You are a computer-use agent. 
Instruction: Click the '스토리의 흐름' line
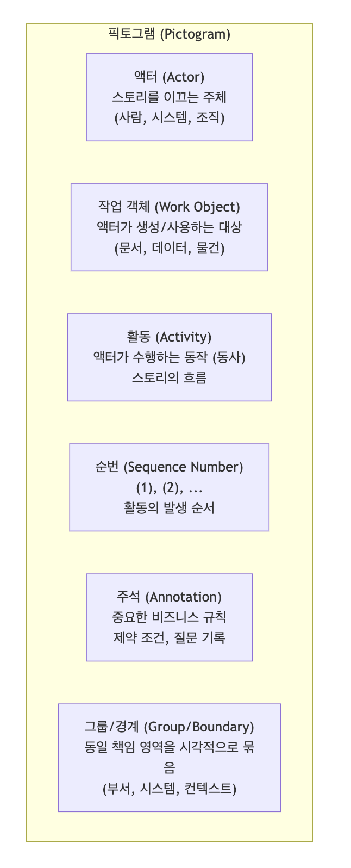tap(169, 378)
